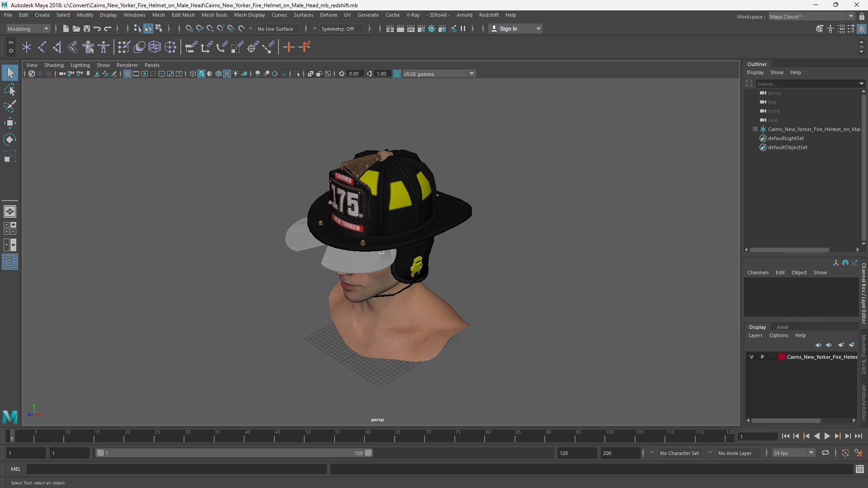Toggle smooth shade all cube icon

pyautogui.click(x=201, y=74)
